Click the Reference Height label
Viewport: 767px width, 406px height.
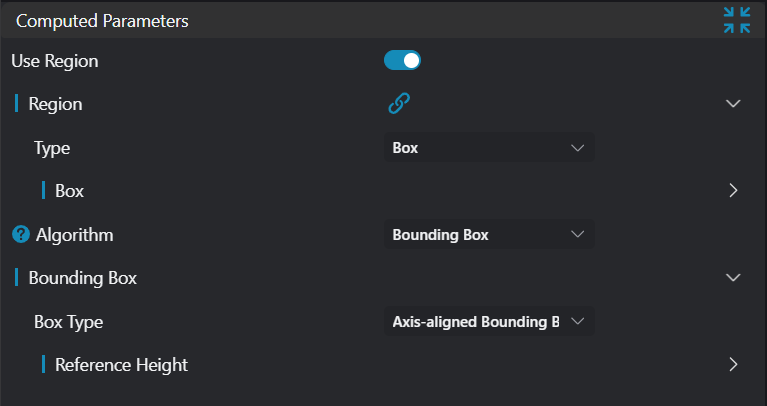pyautogui.click(x=121, y=364)
